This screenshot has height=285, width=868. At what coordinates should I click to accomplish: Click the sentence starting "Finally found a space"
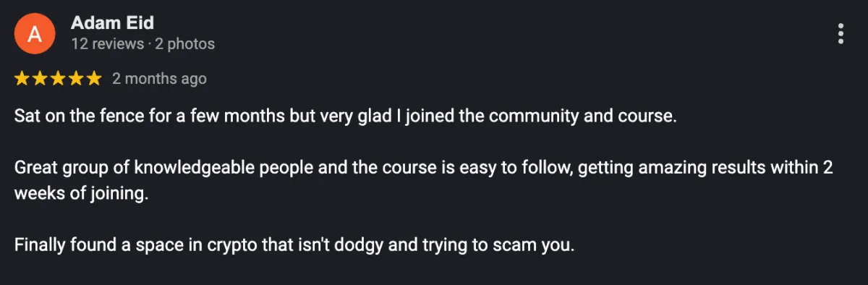(294, 245)
